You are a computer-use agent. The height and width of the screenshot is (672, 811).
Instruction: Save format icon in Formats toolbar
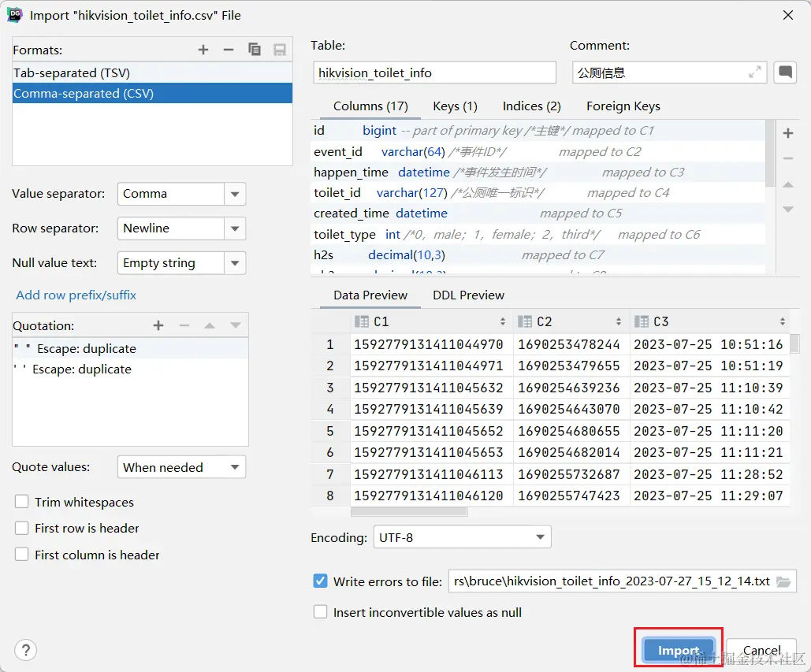(x=280, y=50)
